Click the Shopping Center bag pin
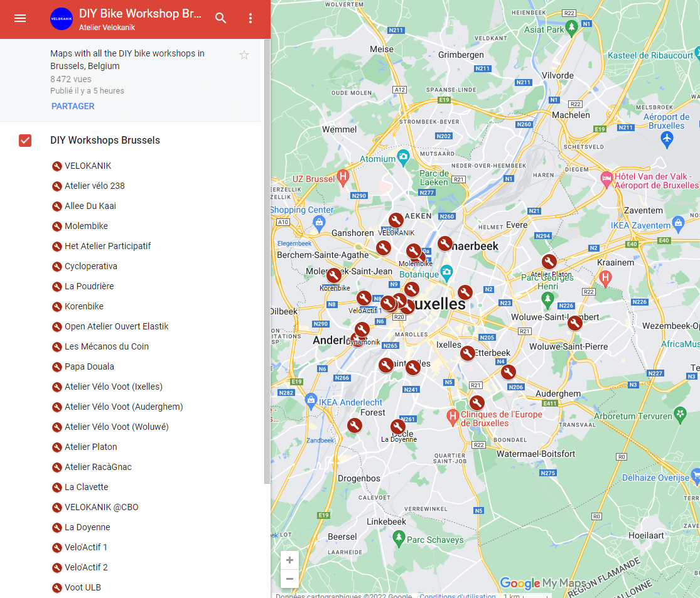The height and width of the screenshot is (598, 700). 319,223
